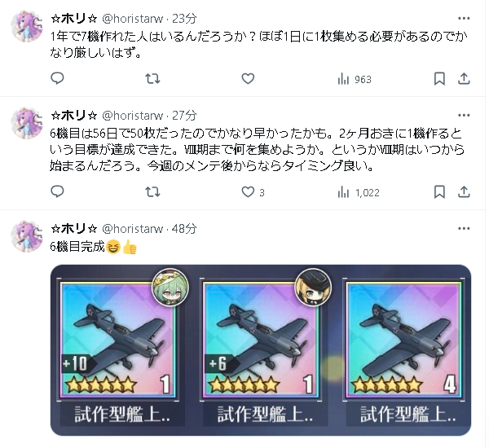Bookmark the 23分 tweet
489x448 pixels.
pos(439,78)
